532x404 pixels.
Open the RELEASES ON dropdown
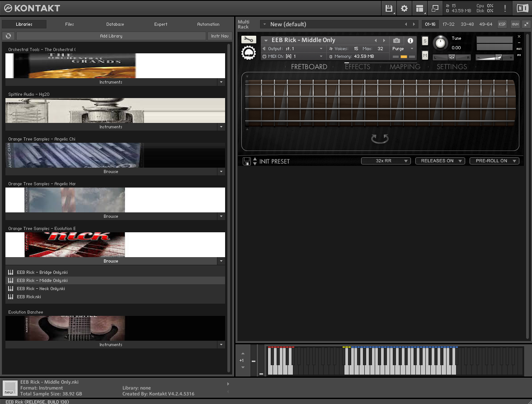[x=440, y=161]
